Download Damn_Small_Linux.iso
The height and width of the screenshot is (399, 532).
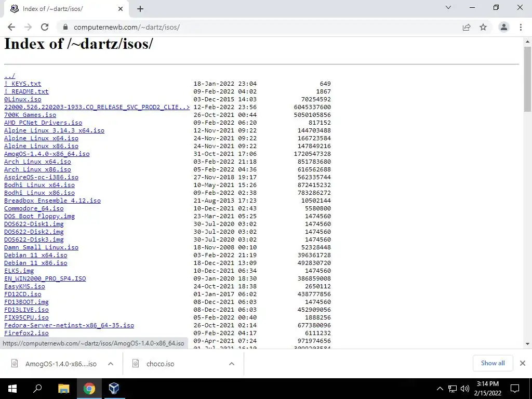(x=42, y=247)
